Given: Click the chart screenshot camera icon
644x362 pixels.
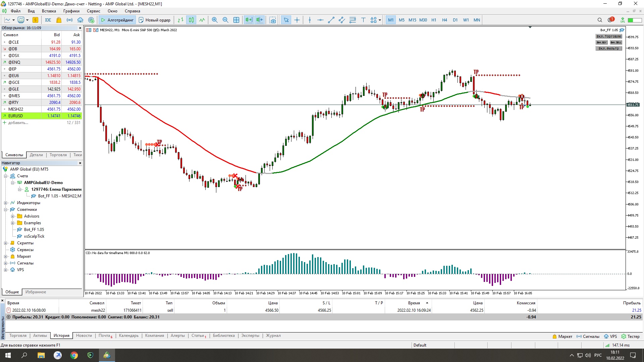Looking at the screenshot, I should tap(273, 20).
